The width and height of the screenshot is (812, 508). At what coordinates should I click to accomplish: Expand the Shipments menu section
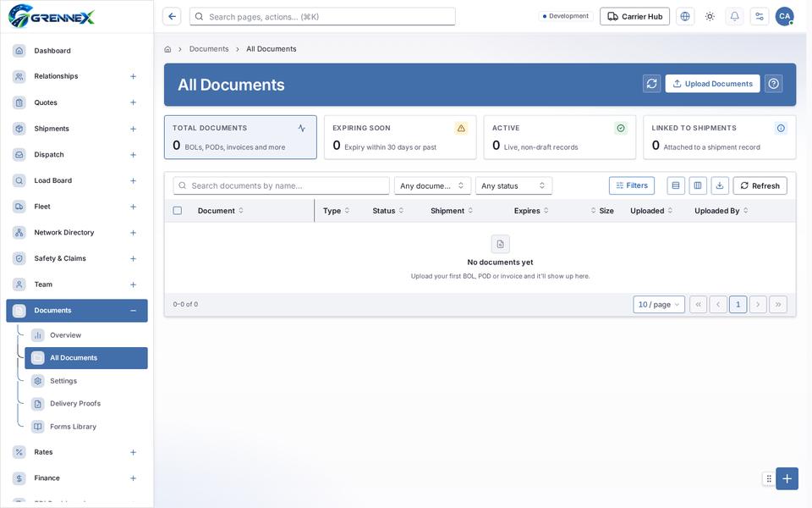133,129
